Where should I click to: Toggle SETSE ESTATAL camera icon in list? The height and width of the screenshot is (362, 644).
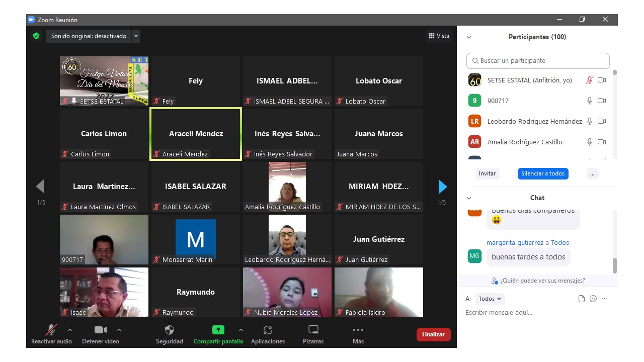(x=602, y=80)
